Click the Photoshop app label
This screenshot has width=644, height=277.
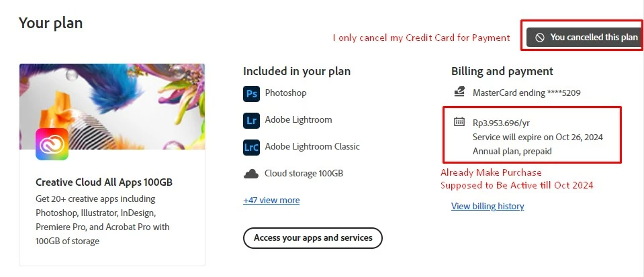coord(285,93)
